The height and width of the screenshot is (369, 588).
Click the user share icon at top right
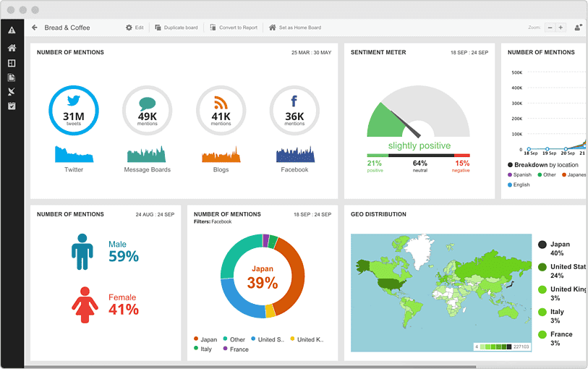coord(578,27)
